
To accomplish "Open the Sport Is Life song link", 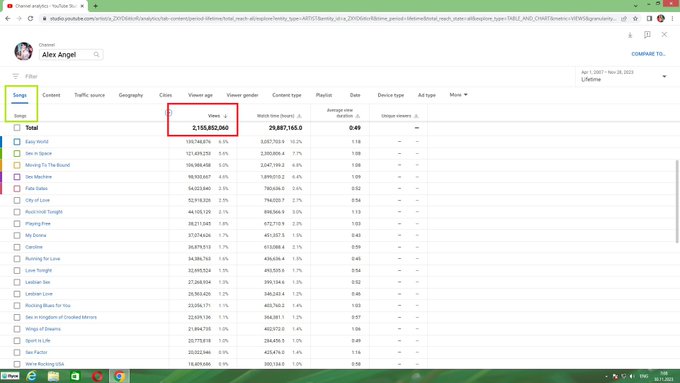I will tap(38, 341).
